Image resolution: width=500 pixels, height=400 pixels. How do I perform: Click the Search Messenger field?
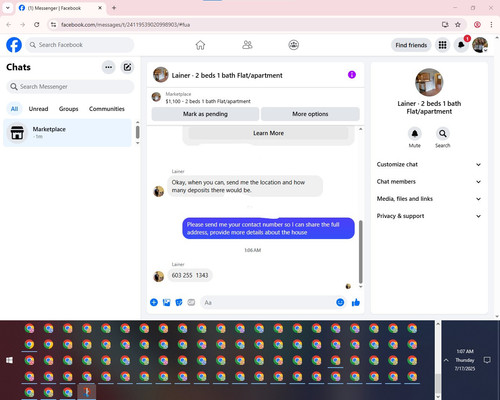coord(70,87)
